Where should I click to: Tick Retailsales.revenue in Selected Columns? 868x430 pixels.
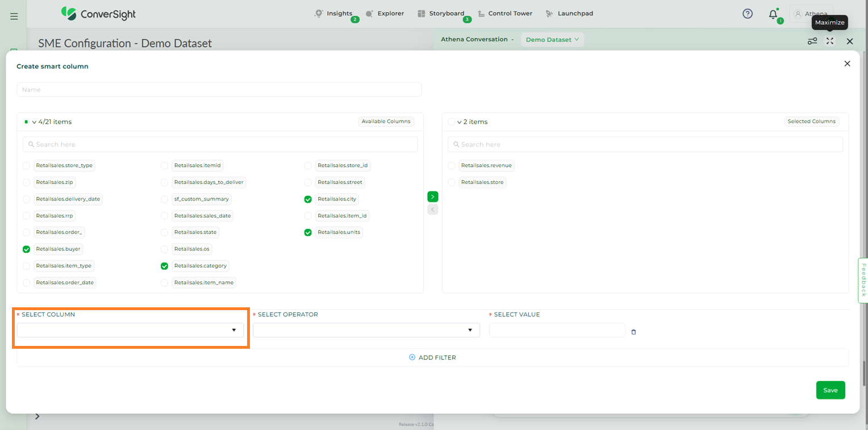(452, 166)
